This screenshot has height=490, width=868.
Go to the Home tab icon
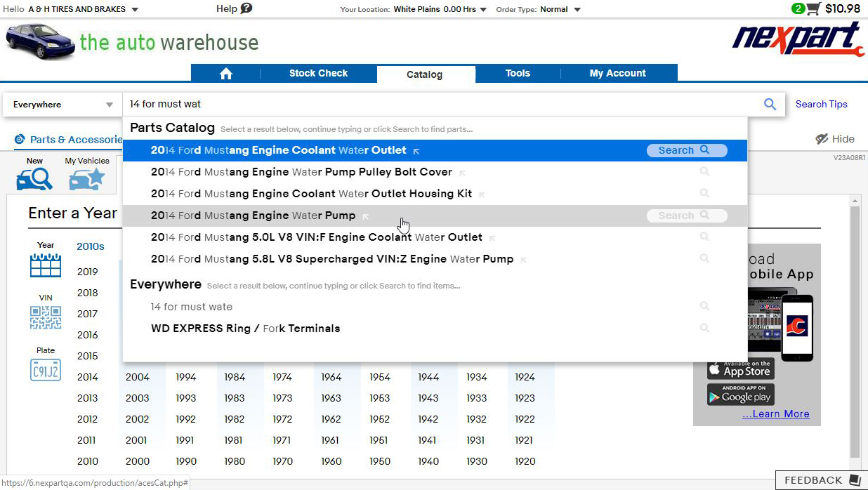coord(225,74)
